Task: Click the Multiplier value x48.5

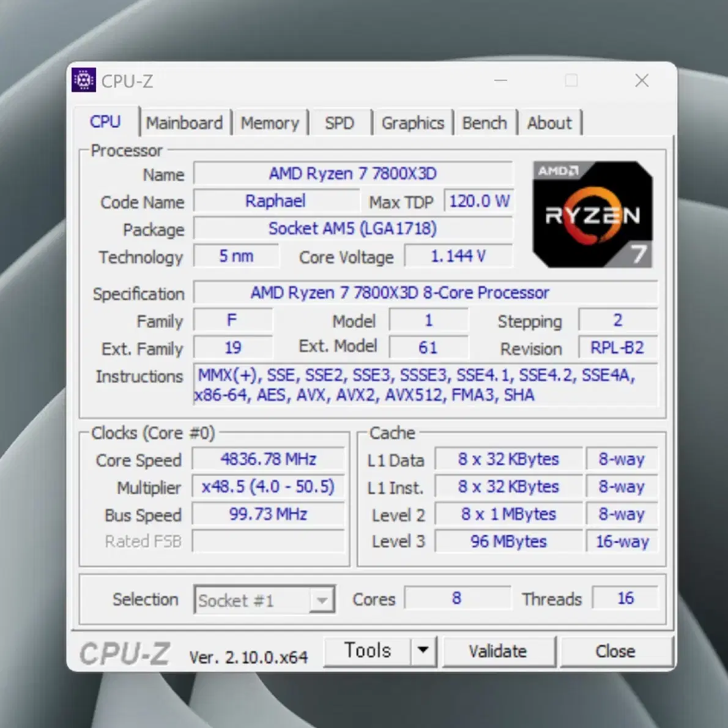Action: click(269, 486)
